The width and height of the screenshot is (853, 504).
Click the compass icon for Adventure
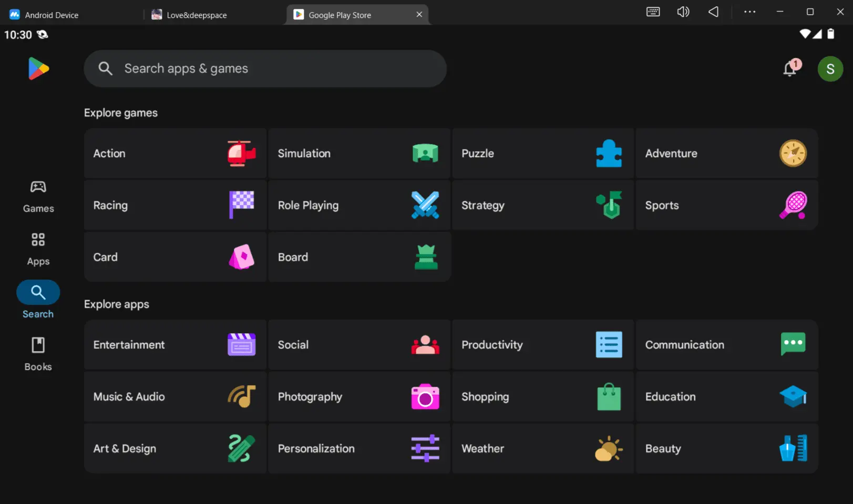tap(793, 153)
